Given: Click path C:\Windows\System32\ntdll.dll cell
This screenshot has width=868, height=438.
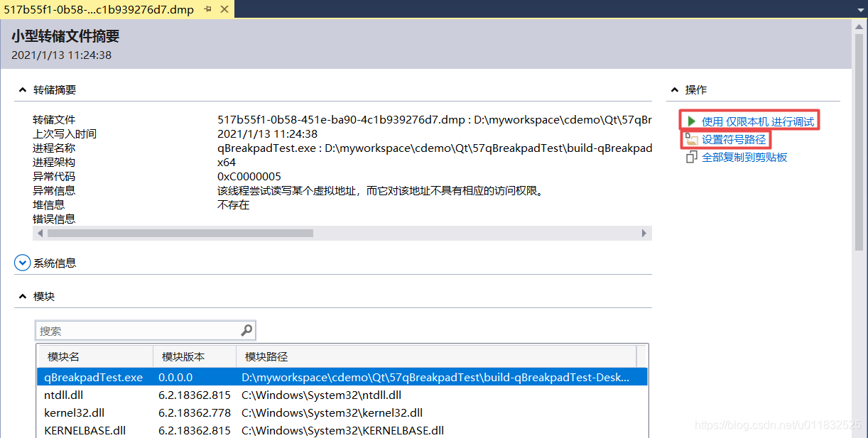Looking at the screenshot, I should [321, 395].
